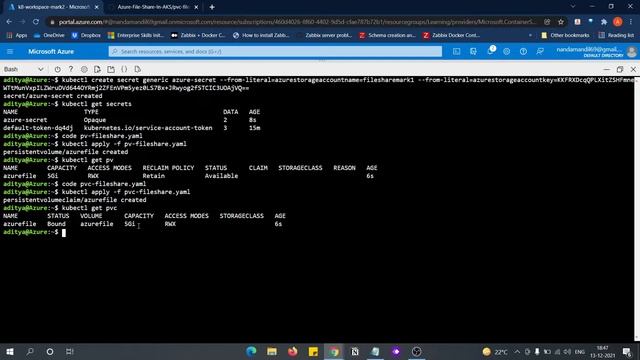
Task: Open Azure help question mark icon
Action: pyautogui.click(x=523, y=51)
